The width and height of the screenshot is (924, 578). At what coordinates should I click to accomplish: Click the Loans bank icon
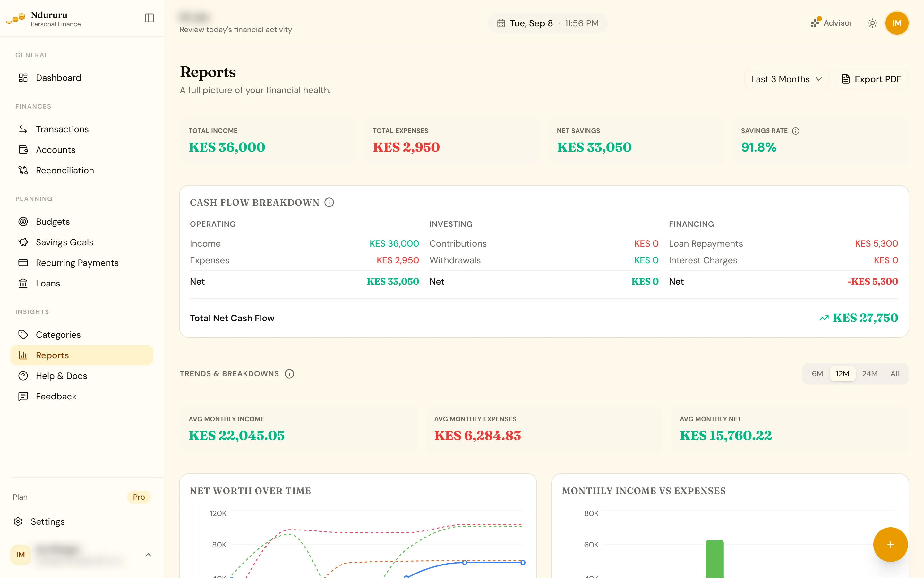coord(23,283)
